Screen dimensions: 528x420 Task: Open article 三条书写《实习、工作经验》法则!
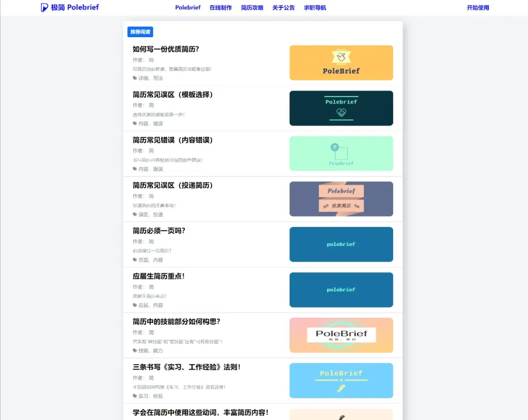pos(187,367)
